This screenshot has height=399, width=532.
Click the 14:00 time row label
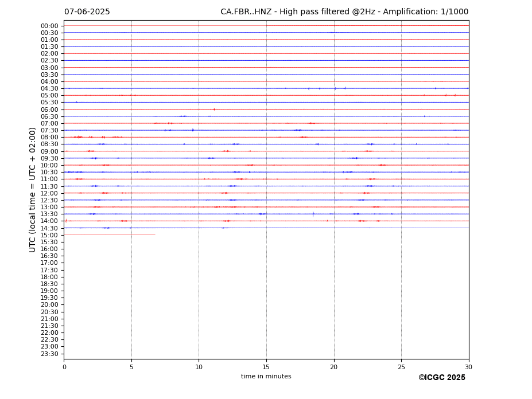point(49,221)
